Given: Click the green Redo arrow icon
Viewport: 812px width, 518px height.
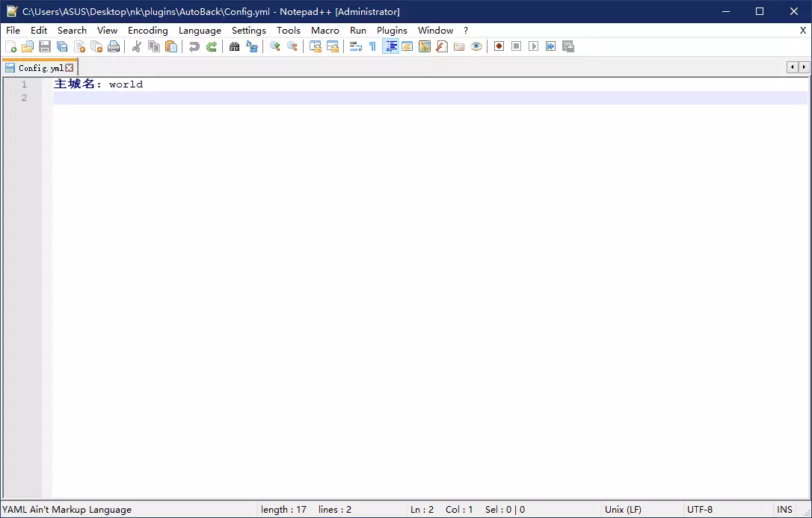Looking at the screenshot, I should click(x=212, y=46).
